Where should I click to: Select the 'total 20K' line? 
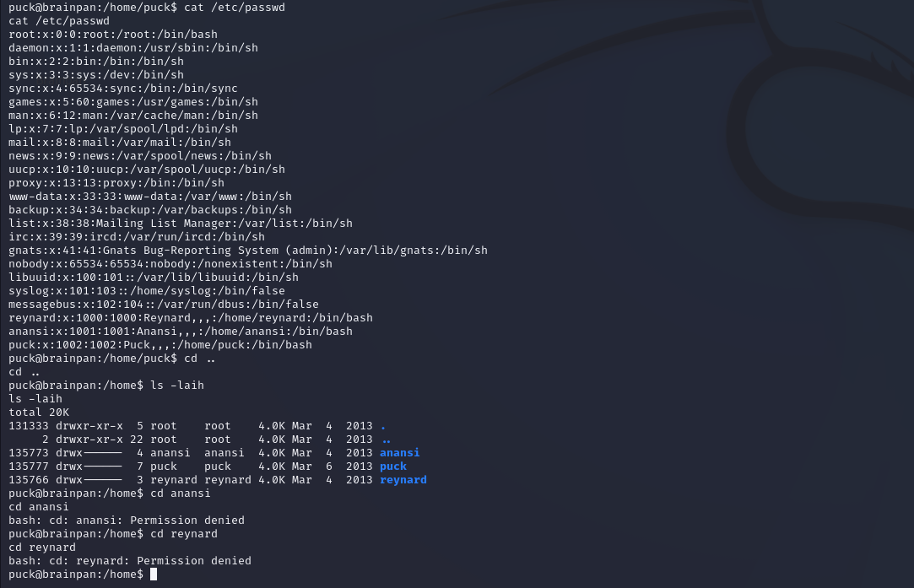coord(39,412)
